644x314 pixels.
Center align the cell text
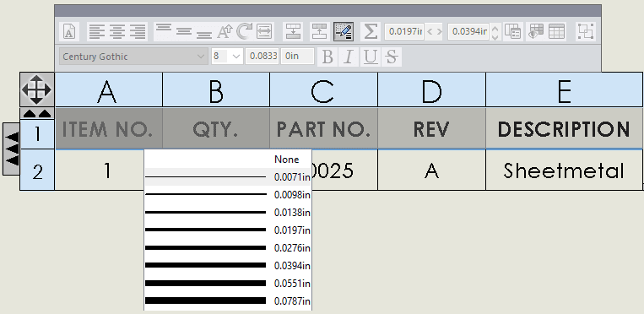coord(117,31)
